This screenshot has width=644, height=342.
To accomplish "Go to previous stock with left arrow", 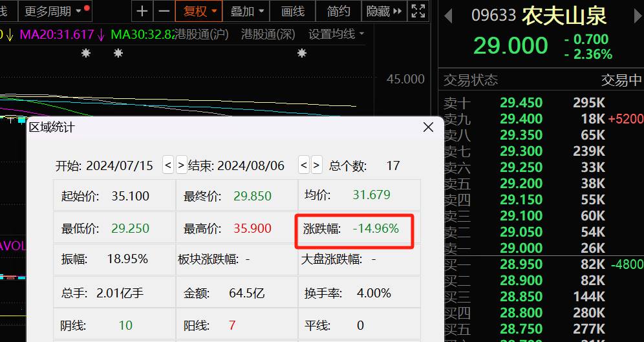I will click(449, 16).
